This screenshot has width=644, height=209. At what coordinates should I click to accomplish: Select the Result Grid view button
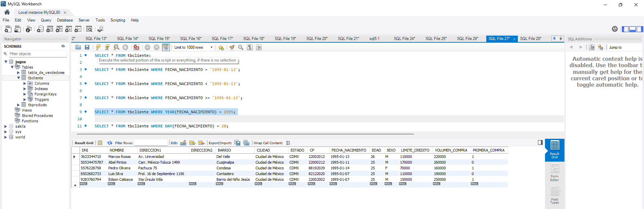coord(554,150)
